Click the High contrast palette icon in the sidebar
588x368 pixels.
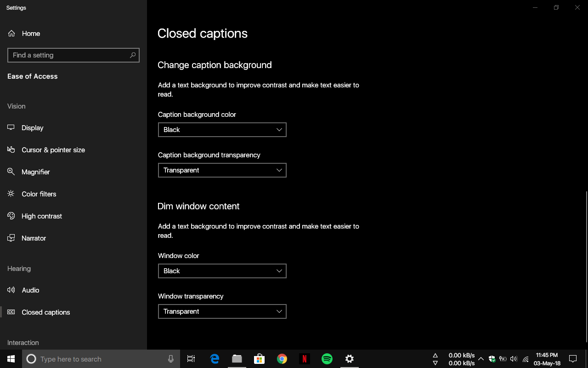11,216
